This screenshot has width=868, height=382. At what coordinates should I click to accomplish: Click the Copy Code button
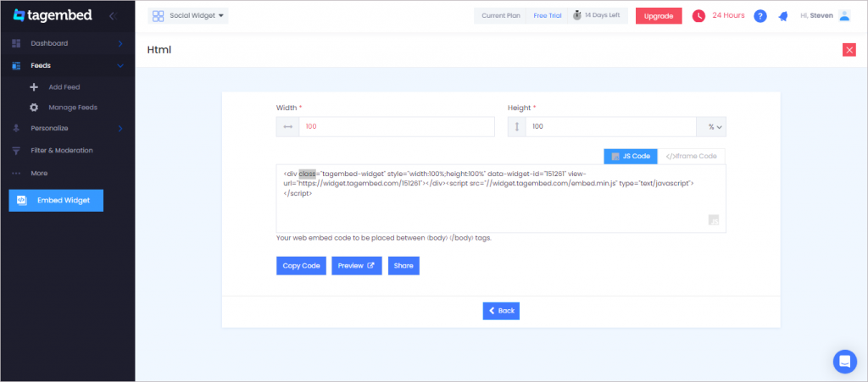point(301,266)
